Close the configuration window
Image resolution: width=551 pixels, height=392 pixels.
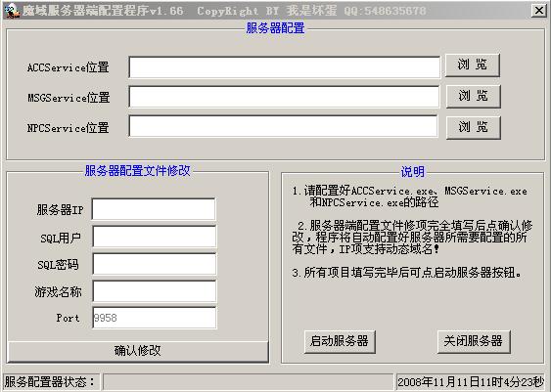538,11
